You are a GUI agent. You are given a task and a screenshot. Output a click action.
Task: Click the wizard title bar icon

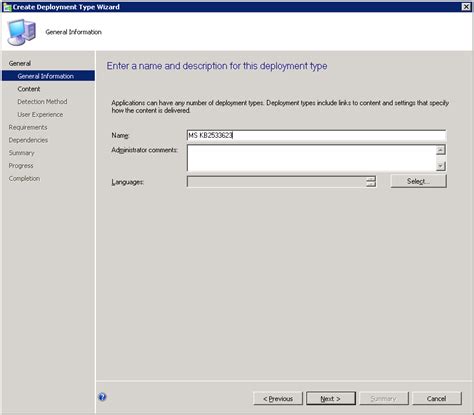point(7,7)
